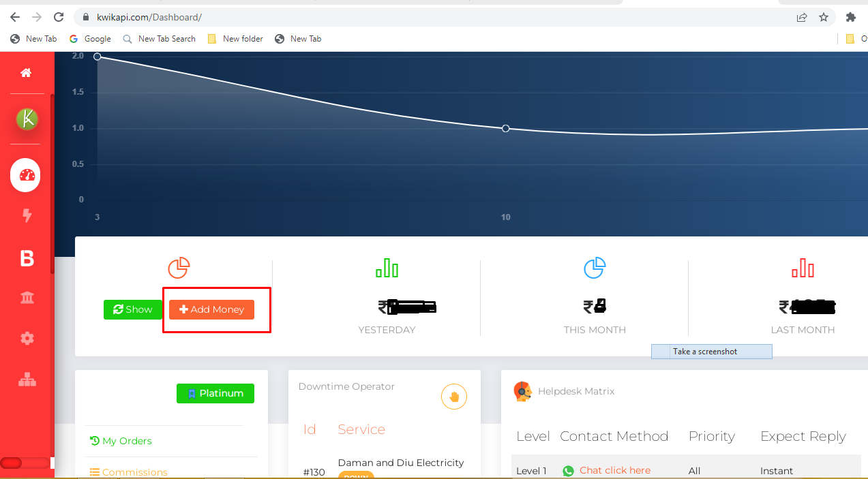This screenshot has width=868, height=479.
Task: Open the lightning bolt sidebar icon
Action: 27,216
